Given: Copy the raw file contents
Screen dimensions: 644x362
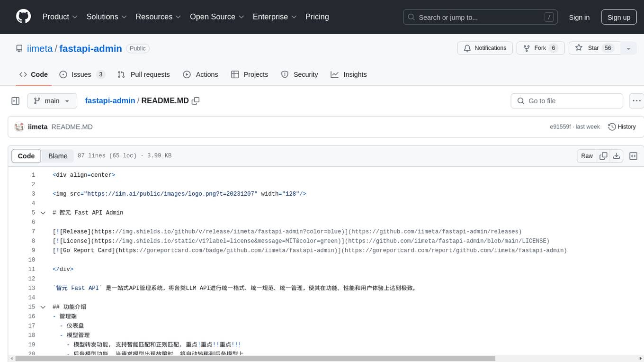Looking at the screenshot, I should pyautogui.click(x=603, y=156).
